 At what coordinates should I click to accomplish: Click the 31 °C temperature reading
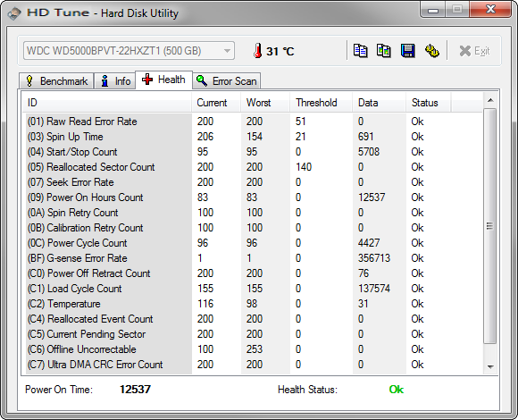280,51
